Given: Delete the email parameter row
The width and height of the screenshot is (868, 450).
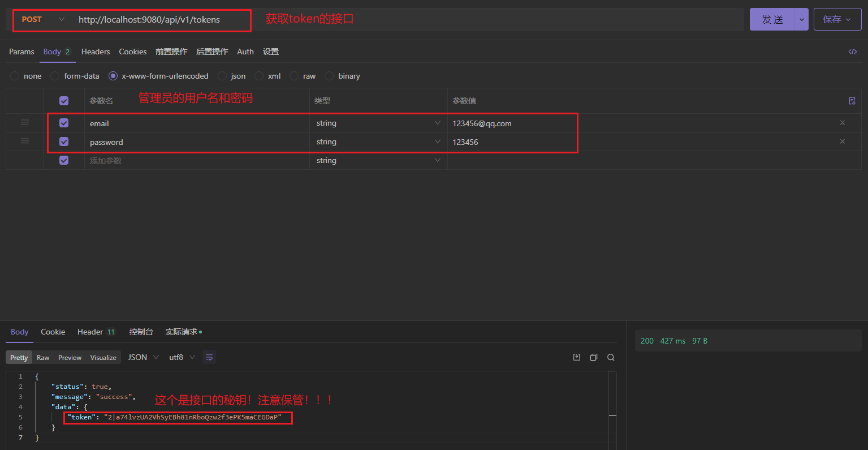Looking at the screenshot, I should pos(843,123).
